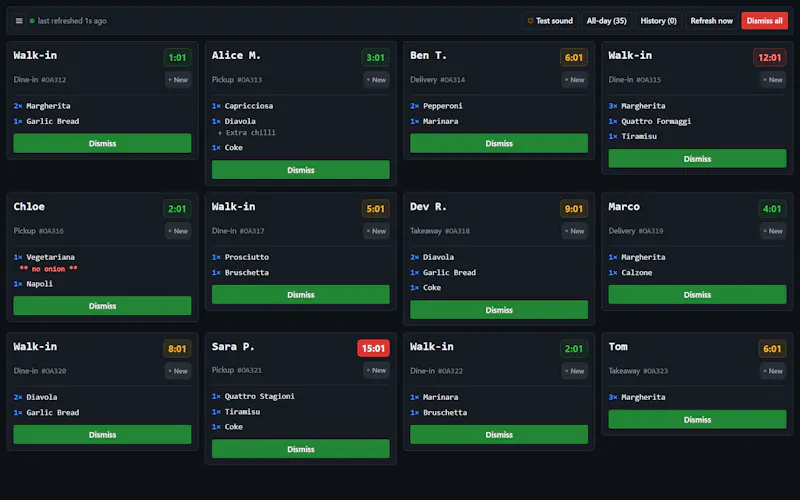Click 'Takeaway #0A318' label
The height and width of the screenshot is (500, 800).
(440, 231)
